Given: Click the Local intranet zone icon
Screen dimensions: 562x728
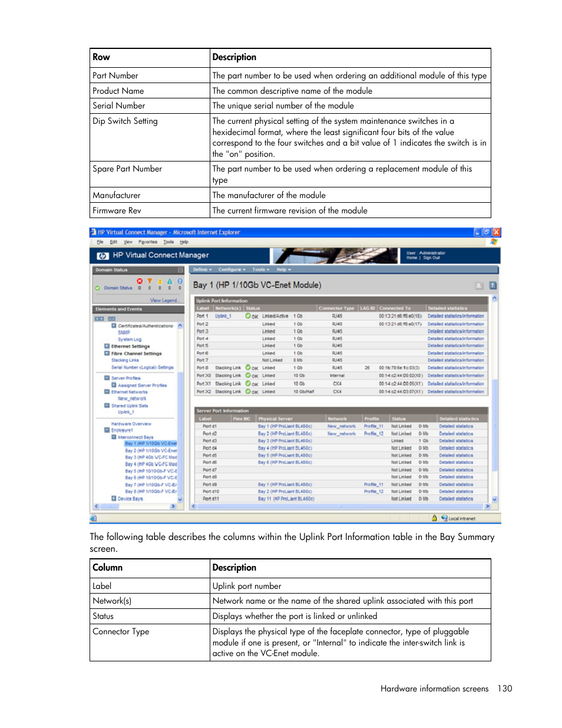Looking at the screenshot, I should 444,518.
